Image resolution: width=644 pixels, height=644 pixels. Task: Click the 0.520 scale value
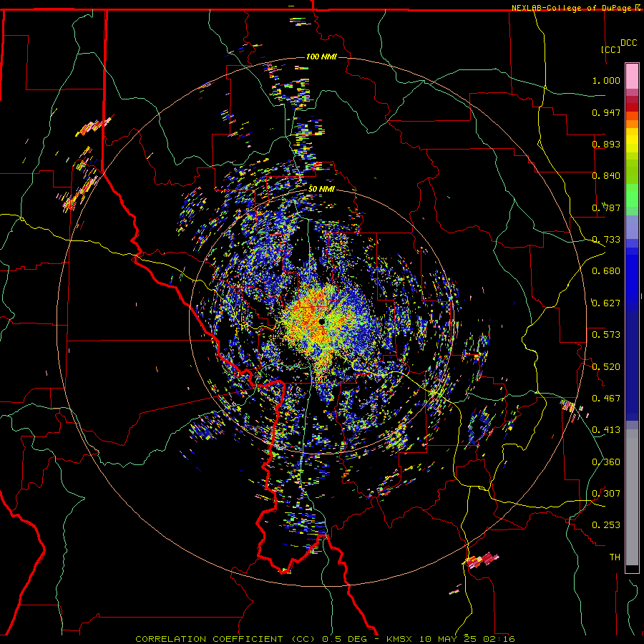coord(606,367)
